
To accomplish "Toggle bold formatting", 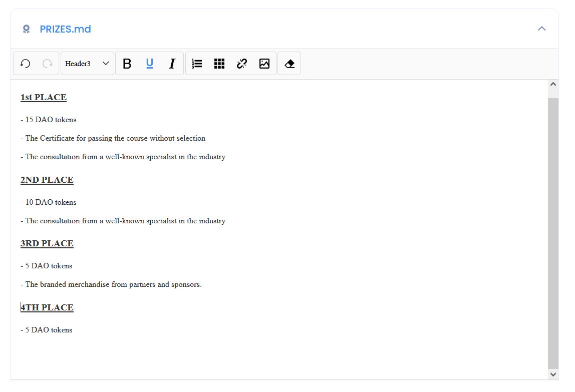I will pos(127,64).
